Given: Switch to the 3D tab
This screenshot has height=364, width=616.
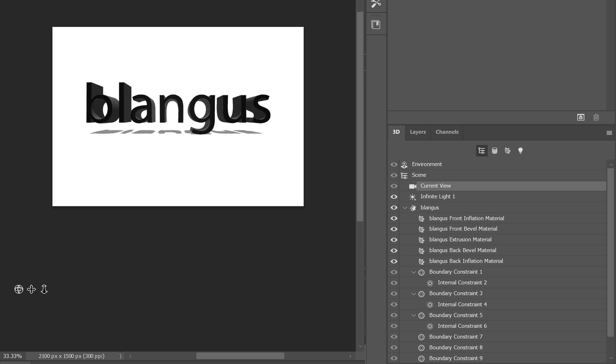Looking at the screenshot, I should pos(396,132).
